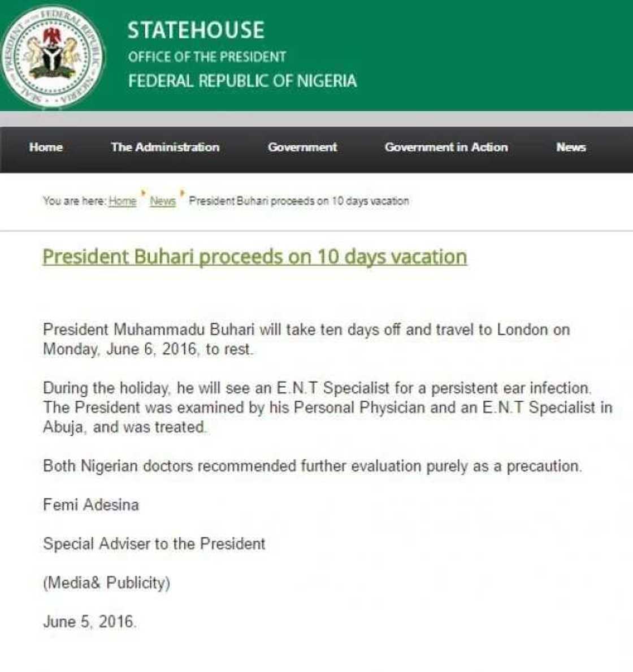Open the News section from the navigation

tap(572, 147)
